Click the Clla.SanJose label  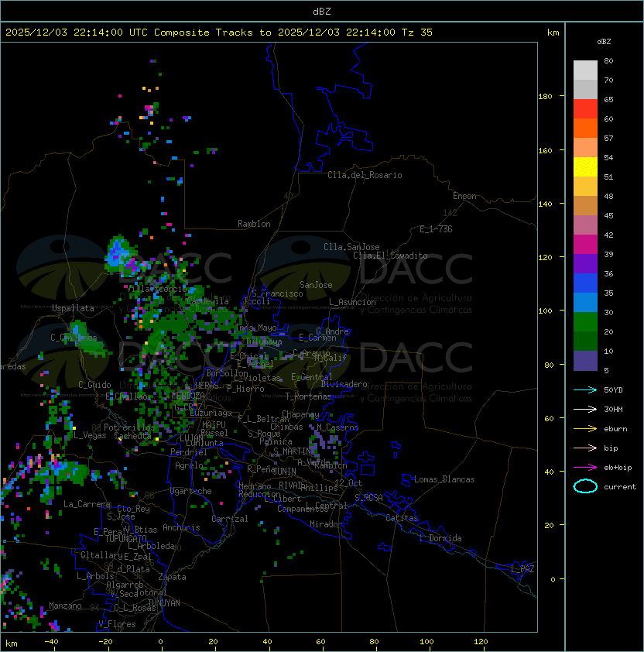coord(351,247)
